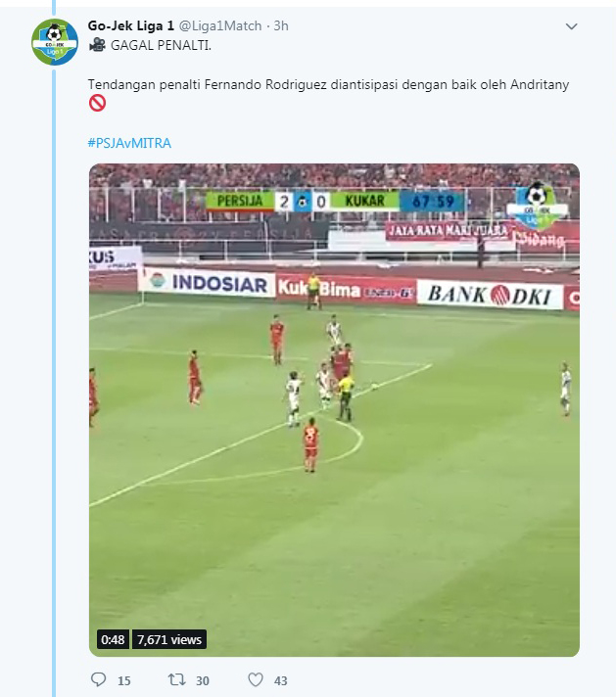
Task: Click the 0:48 video duration badge
Action: (113, 639)
